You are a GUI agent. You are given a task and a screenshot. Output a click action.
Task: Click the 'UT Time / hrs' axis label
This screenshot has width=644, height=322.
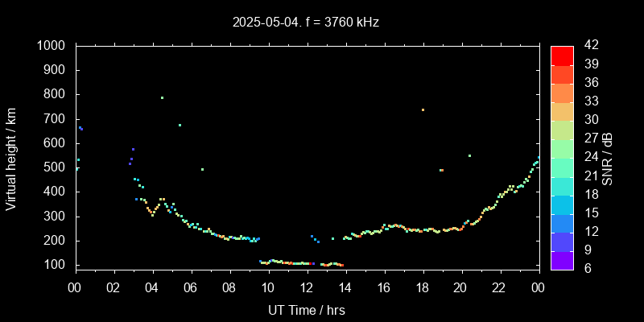306,309
